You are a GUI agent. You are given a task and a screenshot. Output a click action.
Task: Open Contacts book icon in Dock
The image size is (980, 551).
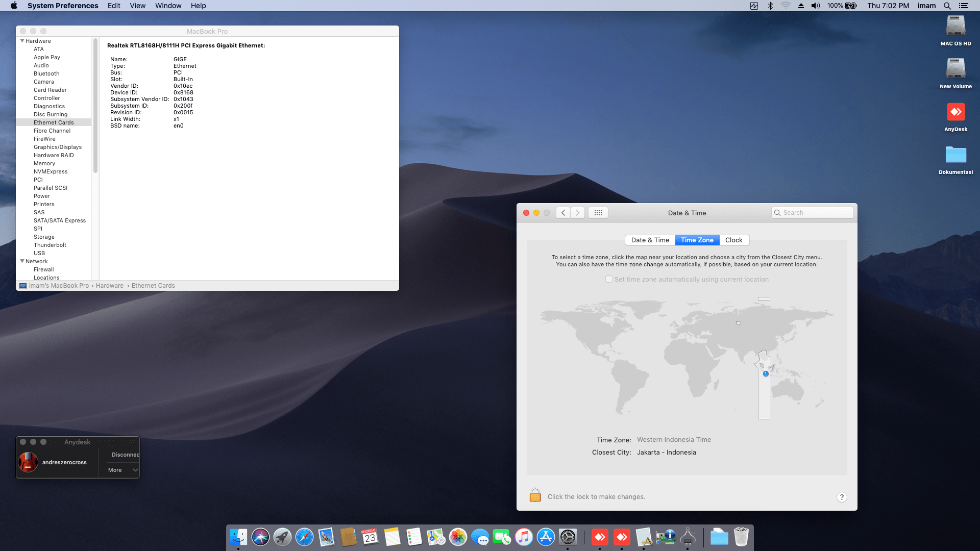tap(348, 537)
